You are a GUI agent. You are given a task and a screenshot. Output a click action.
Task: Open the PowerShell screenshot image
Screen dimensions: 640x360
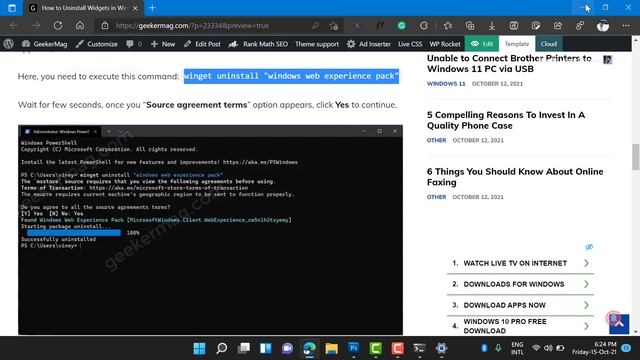point(210,230)
